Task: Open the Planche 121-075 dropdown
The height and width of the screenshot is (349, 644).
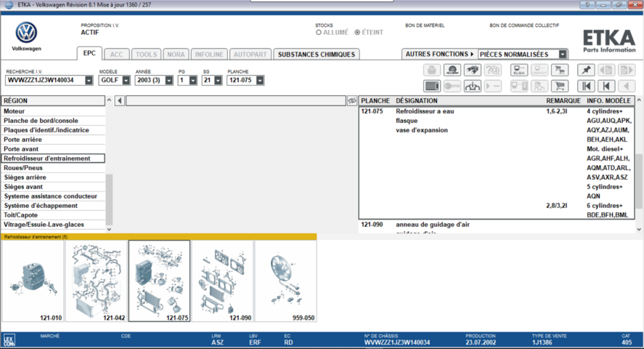Action: point(260,80)
